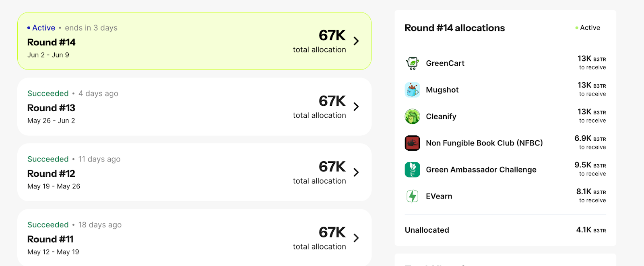This screenshot has height=266, width=644.
Task: Select the Round #12 title
Action: [x=52, y=174]
